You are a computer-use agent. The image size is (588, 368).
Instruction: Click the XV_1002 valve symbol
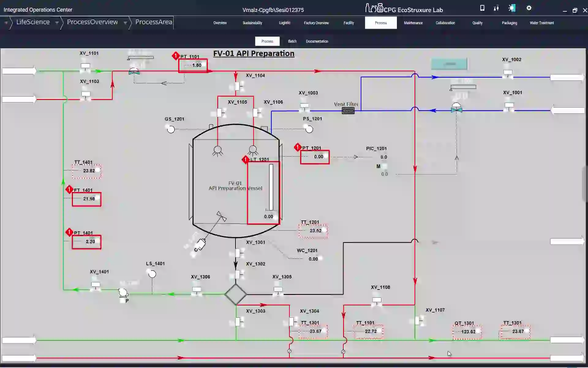[508, 75]
